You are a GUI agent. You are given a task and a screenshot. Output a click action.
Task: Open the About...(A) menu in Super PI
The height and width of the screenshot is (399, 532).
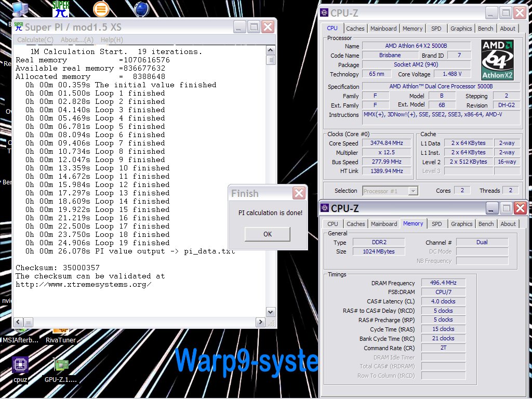coord(77,39)
